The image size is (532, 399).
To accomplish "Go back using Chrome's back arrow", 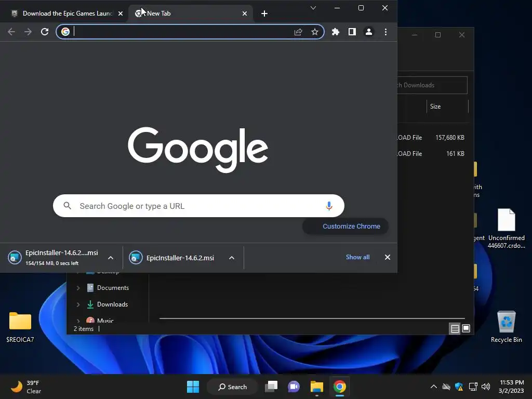I will 11,32.
